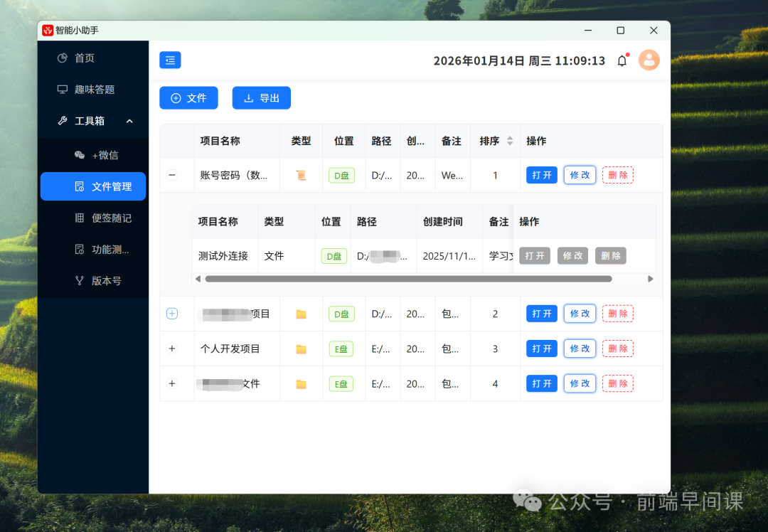Click the 智能小助手 app logo icon
The height and width of the screenshot is (532, 768).
48,31
